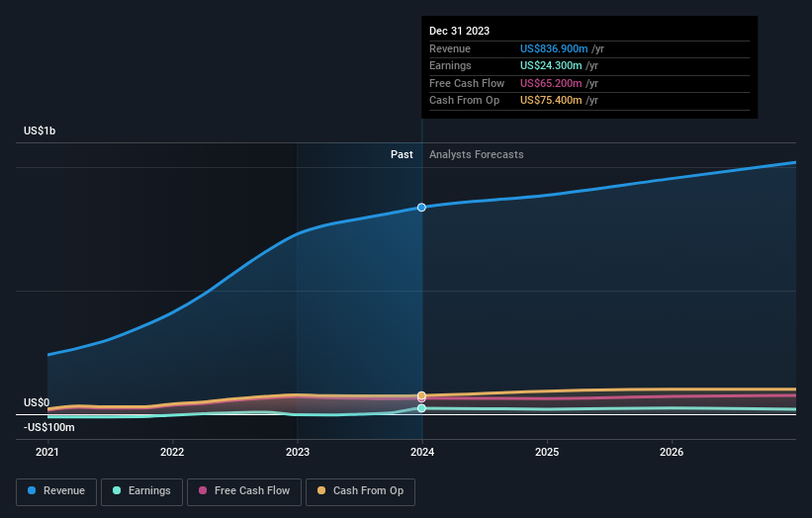Select the 2023 x-axis label
This screenshot has height=518, width=812.
[x=298, y=452]
